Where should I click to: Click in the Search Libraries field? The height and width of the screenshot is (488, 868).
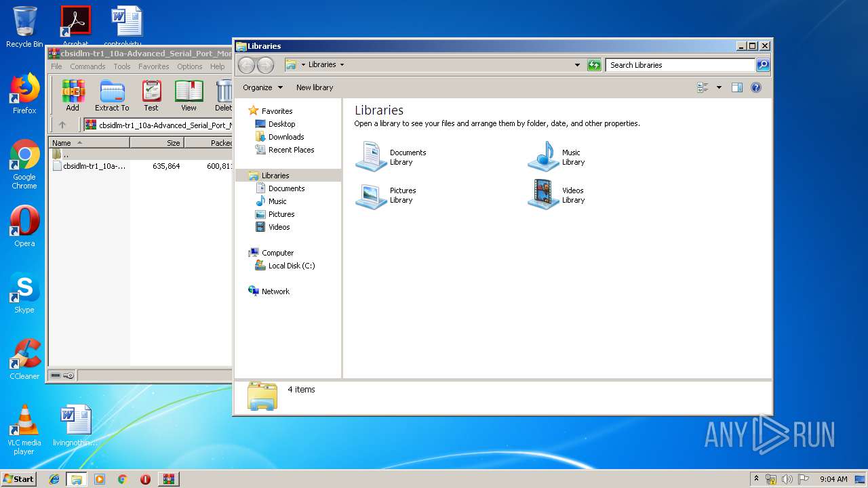679,65
